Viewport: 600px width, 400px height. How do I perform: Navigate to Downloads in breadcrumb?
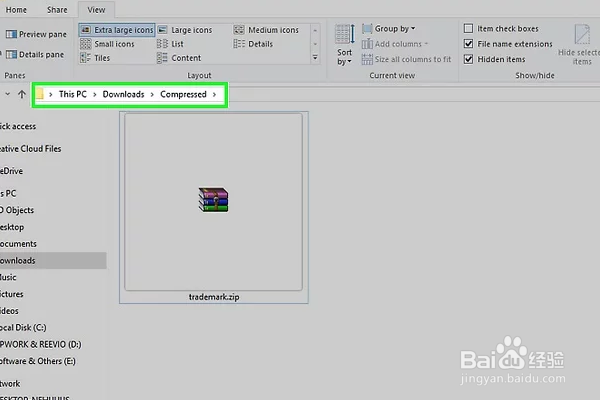tap(123, 94)
